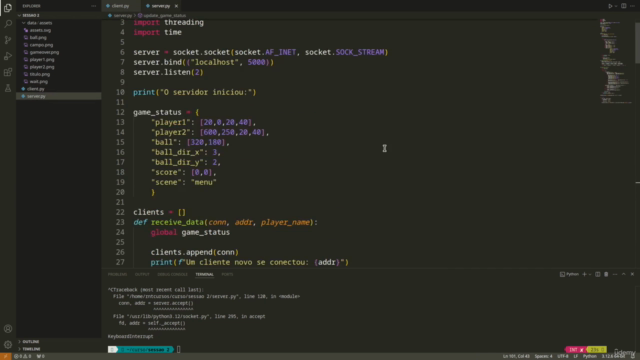Jump to code via the minimap
This screenshot has height=360, width=640.
click(x=616, y=61)
